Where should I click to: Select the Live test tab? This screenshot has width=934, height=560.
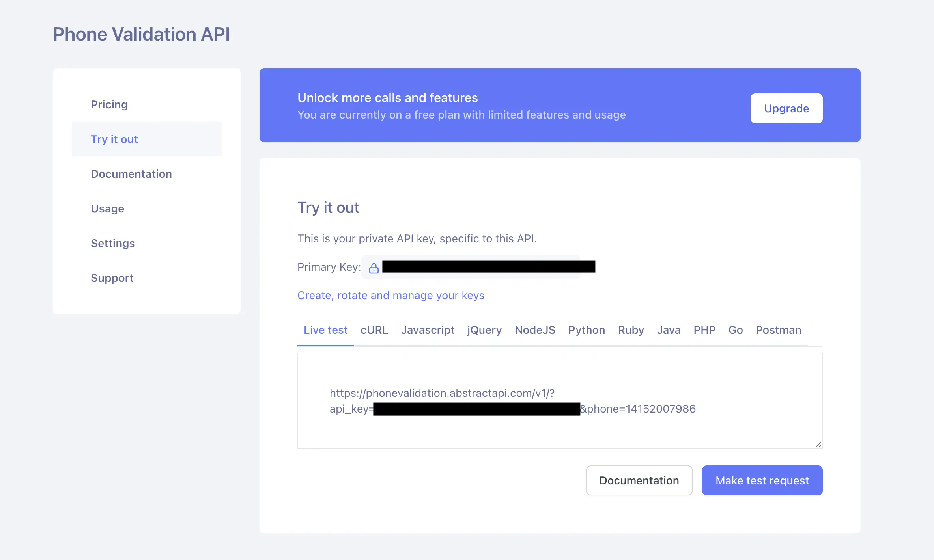tap(325, 330)
